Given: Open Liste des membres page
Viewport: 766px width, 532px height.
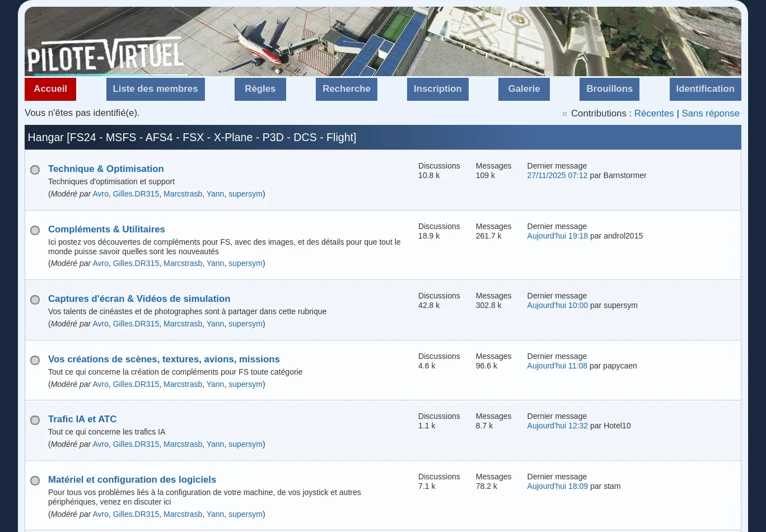Looking at the screenshot, I should (x=155, y=89).
